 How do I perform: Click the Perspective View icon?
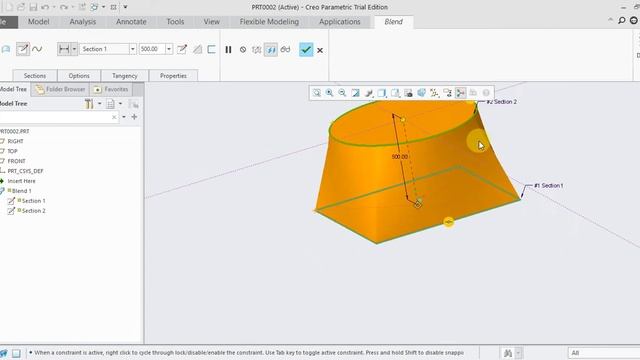coord(421,93)
